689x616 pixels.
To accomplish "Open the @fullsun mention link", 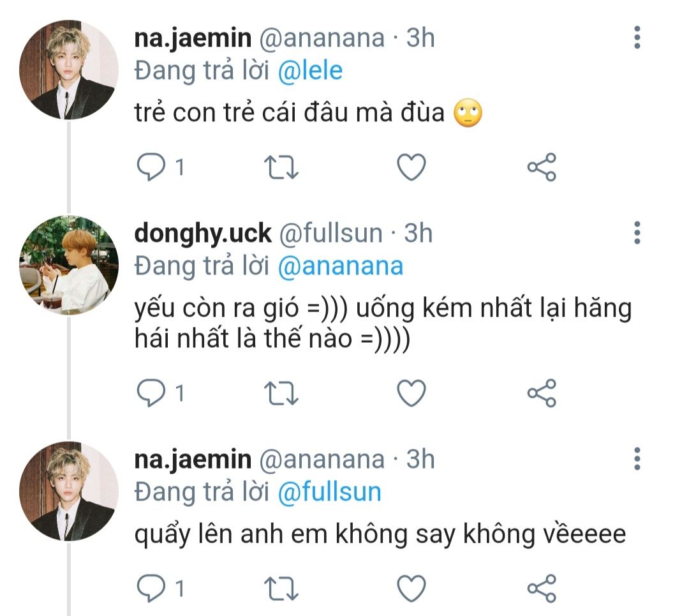I will (x=330, y=492).
